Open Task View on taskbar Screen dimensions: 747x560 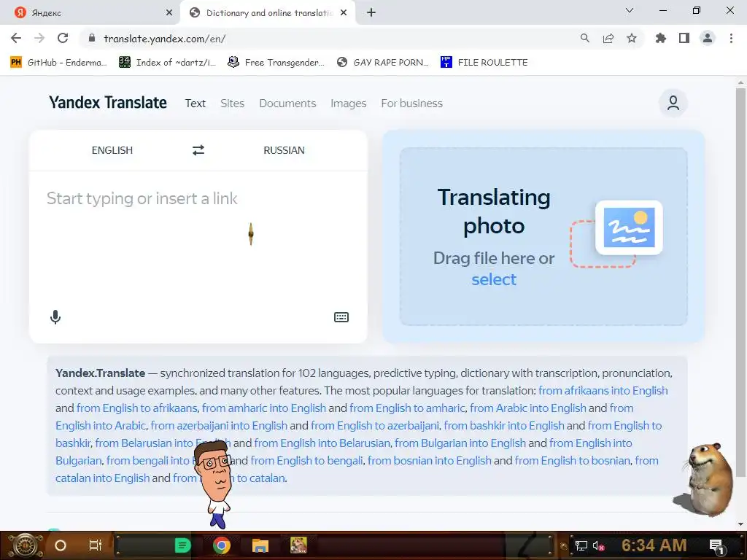(x=96, y=545)
